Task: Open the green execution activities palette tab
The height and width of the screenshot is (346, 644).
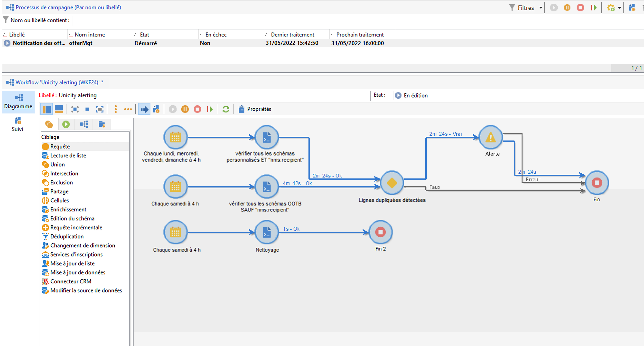Action: [x=66, y=124]
